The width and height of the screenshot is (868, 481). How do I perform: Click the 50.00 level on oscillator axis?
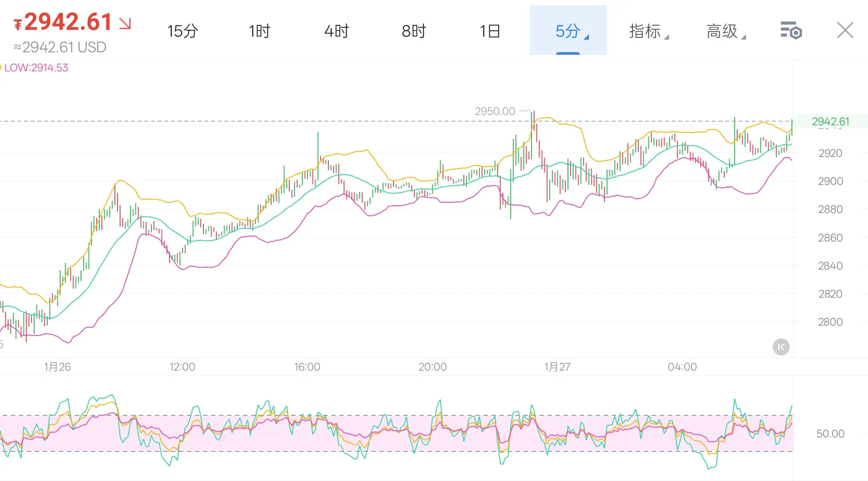[x=830, y=433]
